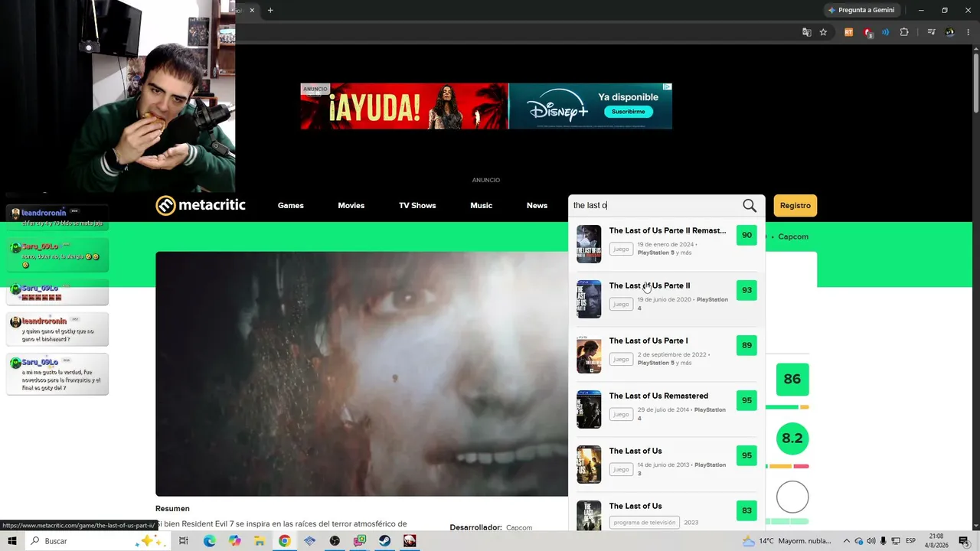This screenshot has height=551, width=980.
Task: Click the Capcom developer link
Action: point(518,527)
